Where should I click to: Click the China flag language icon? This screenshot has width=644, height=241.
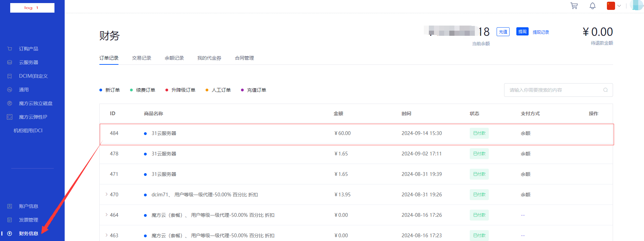tap(611, 6)
